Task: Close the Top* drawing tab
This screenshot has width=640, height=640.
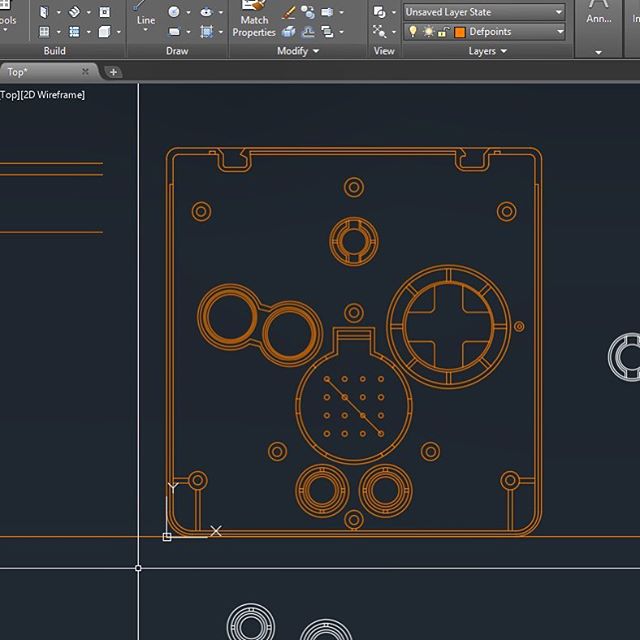Action: click(x=85, y=72)
